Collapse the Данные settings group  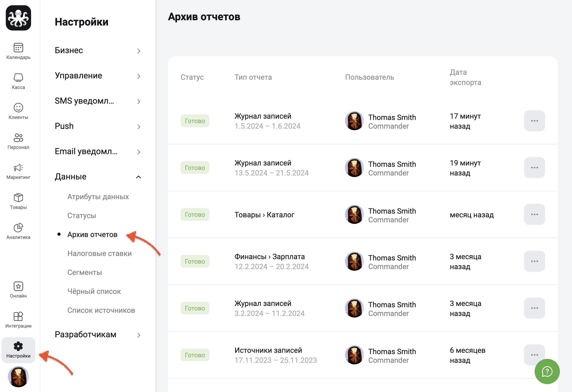(x=98, y=177)
